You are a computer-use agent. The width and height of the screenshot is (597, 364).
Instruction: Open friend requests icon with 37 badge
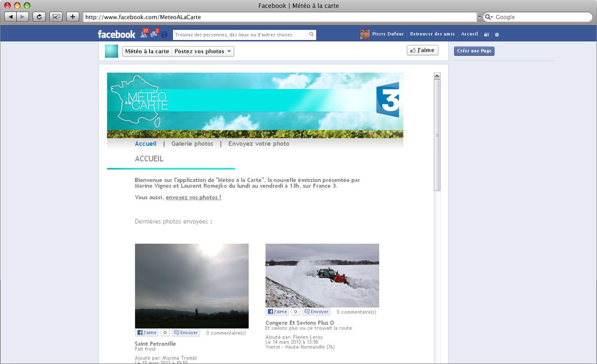coord(144,34)
